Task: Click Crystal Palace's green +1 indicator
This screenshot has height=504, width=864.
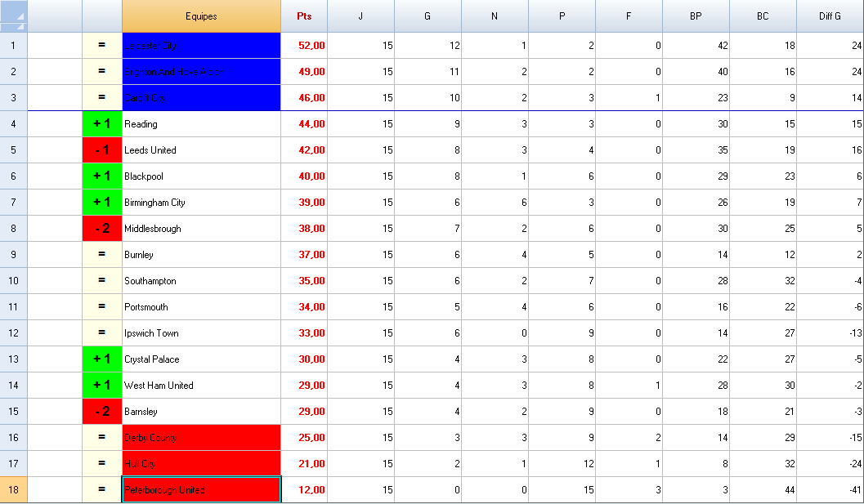Action: pos(102,359)
